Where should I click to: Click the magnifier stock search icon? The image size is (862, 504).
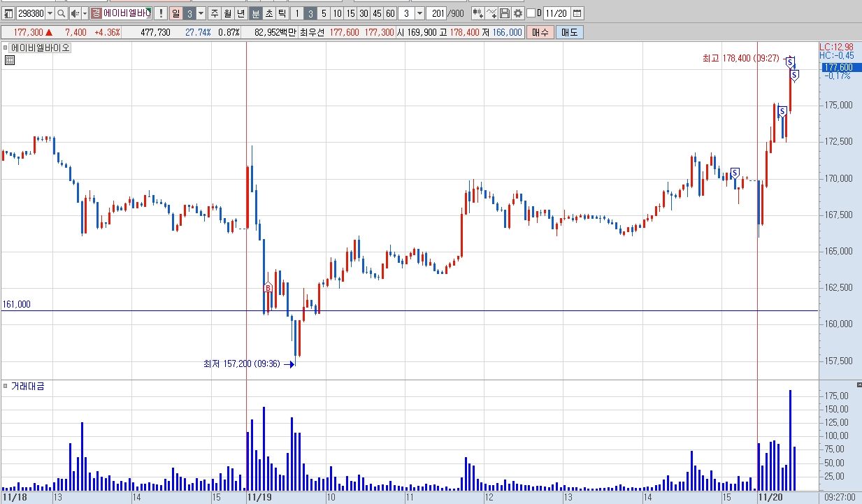coord(62,13)
